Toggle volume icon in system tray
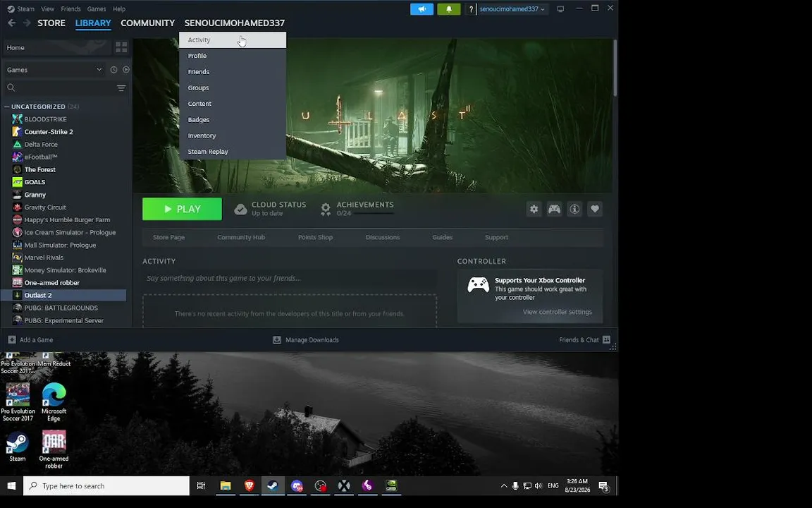The image size is (812, 508). coord(539,485)
